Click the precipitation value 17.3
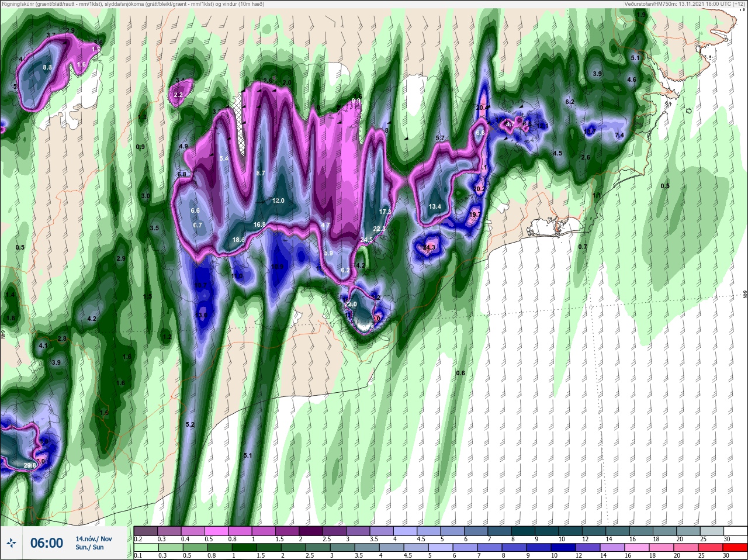The height and width of the screenshot is (560, 748). (x=385, y=212)
